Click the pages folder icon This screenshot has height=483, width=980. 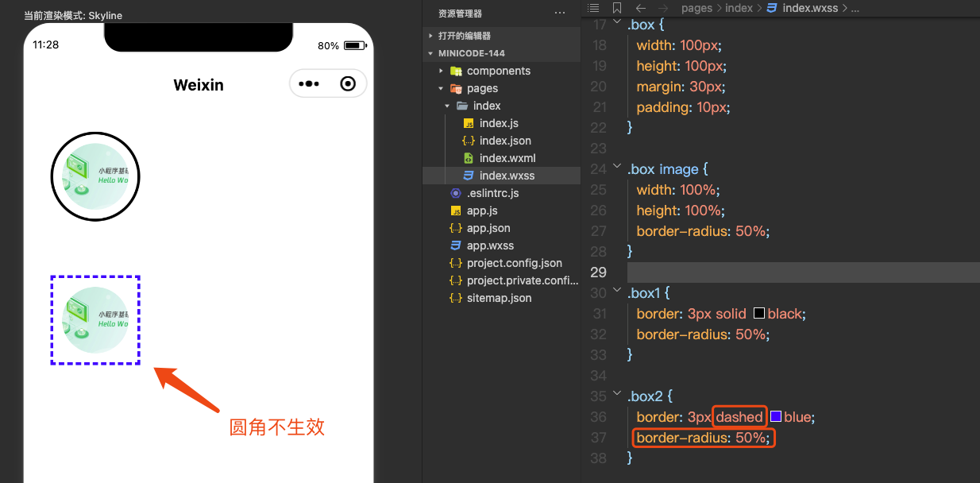pos(456,88)
